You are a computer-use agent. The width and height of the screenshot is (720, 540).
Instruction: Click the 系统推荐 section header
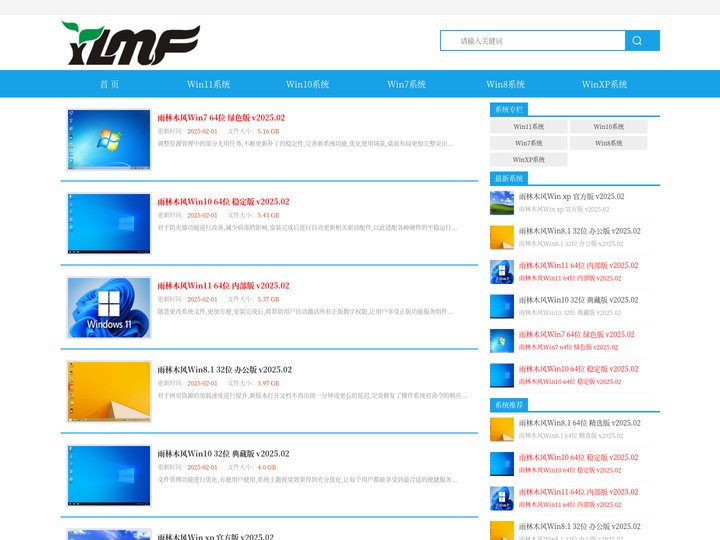tap(509, 405)
